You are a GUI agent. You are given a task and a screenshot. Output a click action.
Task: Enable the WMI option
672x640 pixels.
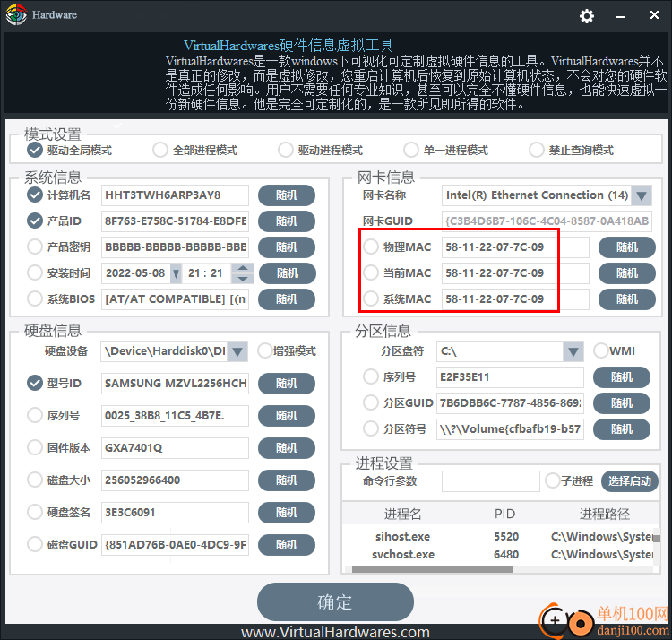[x=601, y=350]
